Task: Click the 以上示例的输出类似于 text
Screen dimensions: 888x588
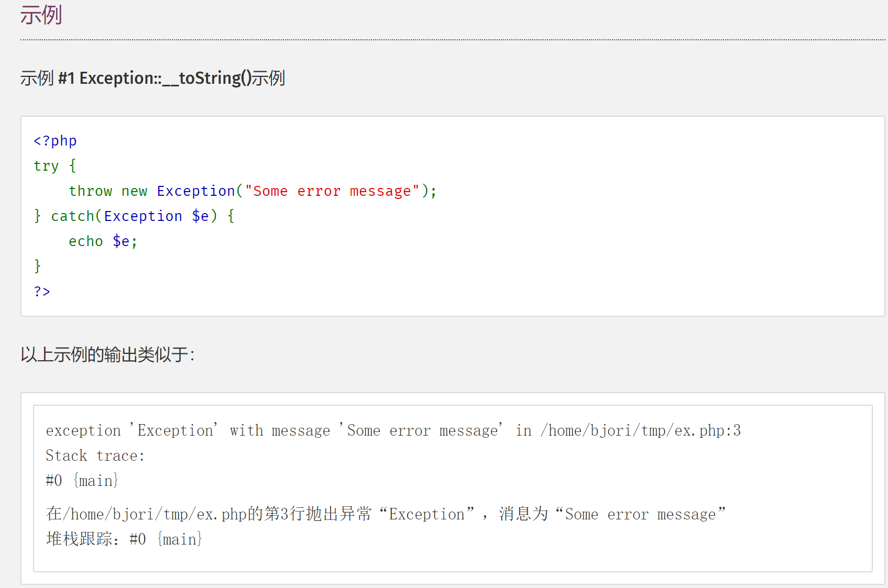Action: tap(107, 354)
